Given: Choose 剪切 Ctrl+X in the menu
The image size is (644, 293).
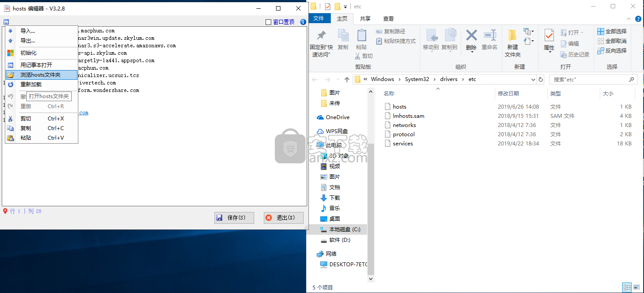Looking at the screenshot, I should (x=42, y=119).
